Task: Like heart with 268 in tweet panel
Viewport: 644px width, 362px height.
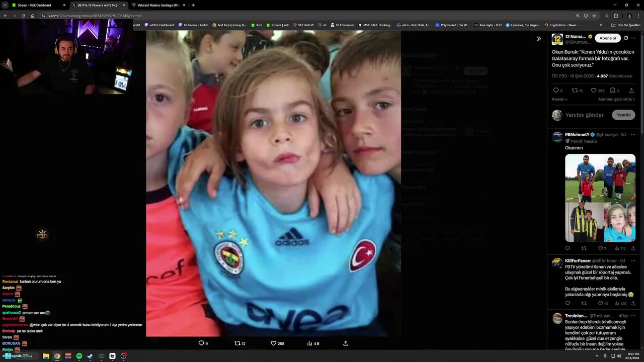Action: (x=594, y=90)
